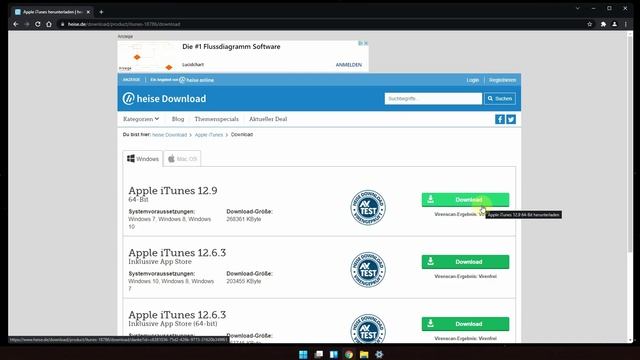Viewport: 640px width, 360px height.
Task: Share page via Facebook icon
Action: pyautogui.click(x=500, y=119)
